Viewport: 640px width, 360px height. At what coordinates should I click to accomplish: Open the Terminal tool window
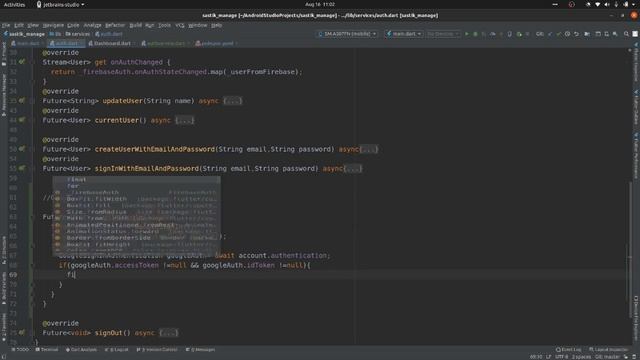click(47, 350)
